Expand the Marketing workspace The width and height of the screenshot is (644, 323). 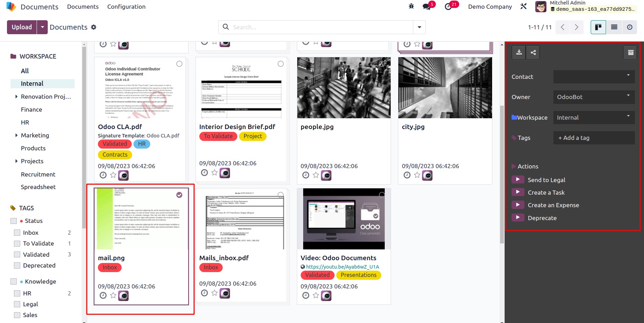pyautogui.click(x=16, y=135)
